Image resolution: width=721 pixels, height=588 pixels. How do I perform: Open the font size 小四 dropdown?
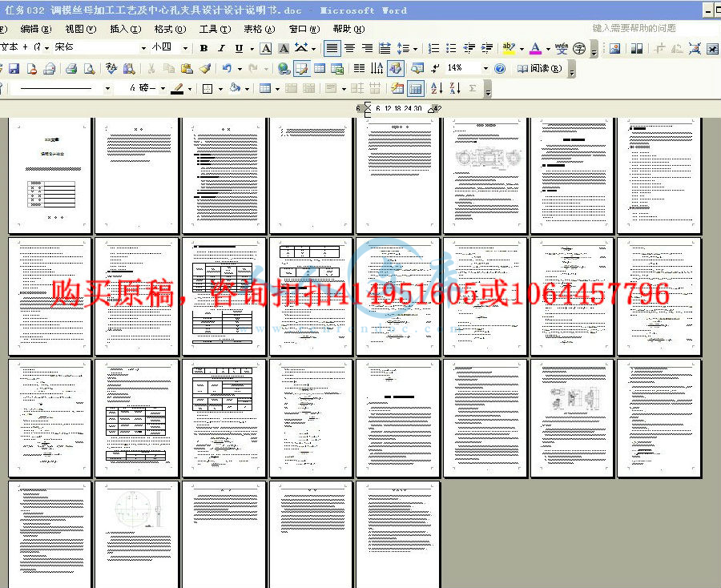pyautogui.click(x=185, y=48)
